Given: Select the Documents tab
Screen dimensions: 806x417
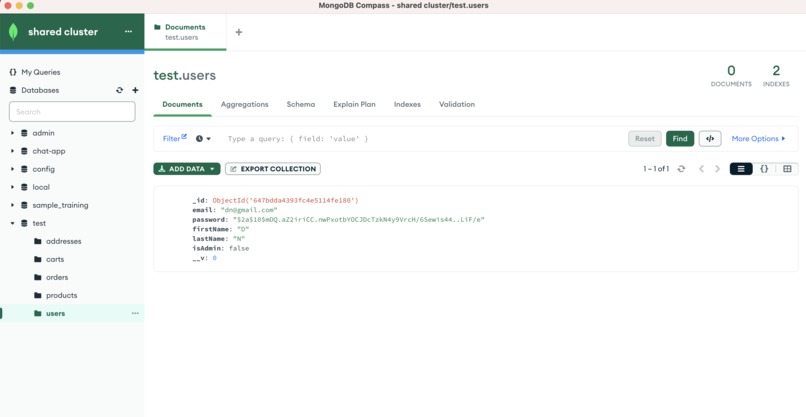Looking at the screenshot, I should (182, 104).
